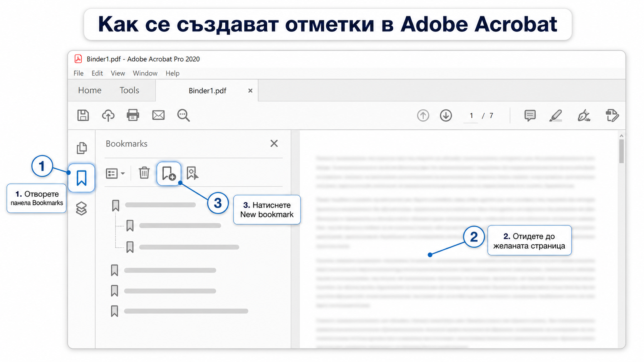Click the Find text magnifier icon
644x362 pixels.
183,115
